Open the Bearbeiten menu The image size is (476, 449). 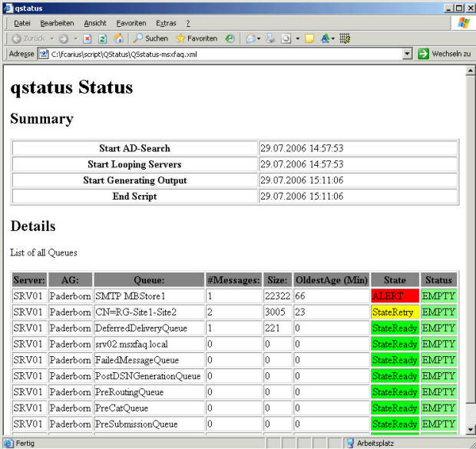(x=57, y=23)
